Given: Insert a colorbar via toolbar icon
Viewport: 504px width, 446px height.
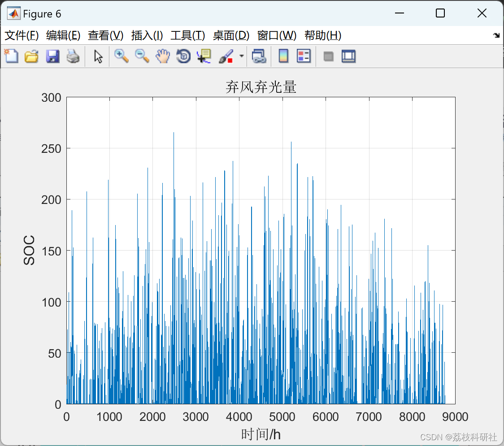Looking at the screenshot, I should [283, 56].
